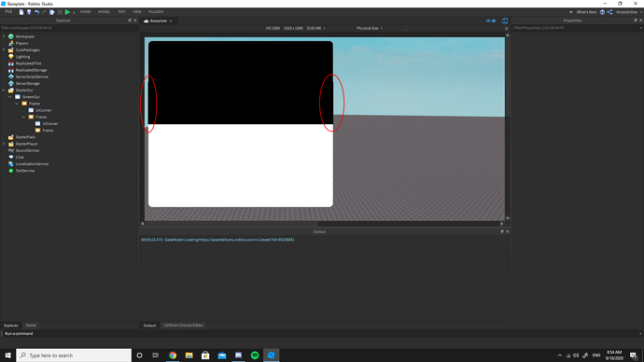
Task: Select the SoundService icon
Action: 11,150
